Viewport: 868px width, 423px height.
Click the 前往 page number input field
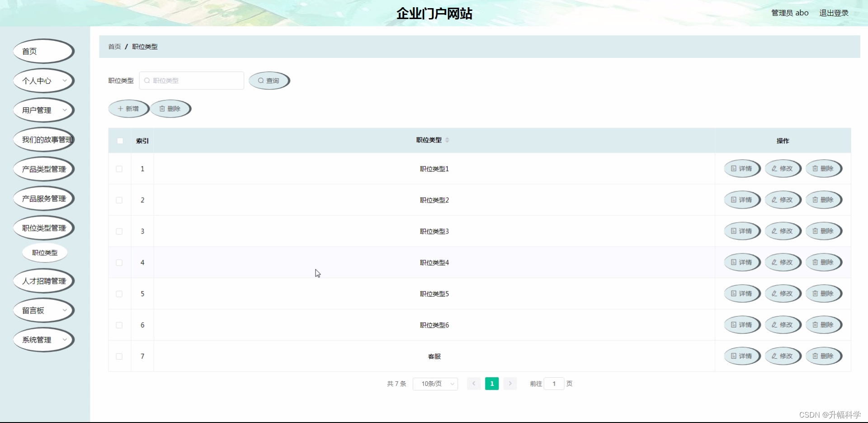tap(554, 383)
